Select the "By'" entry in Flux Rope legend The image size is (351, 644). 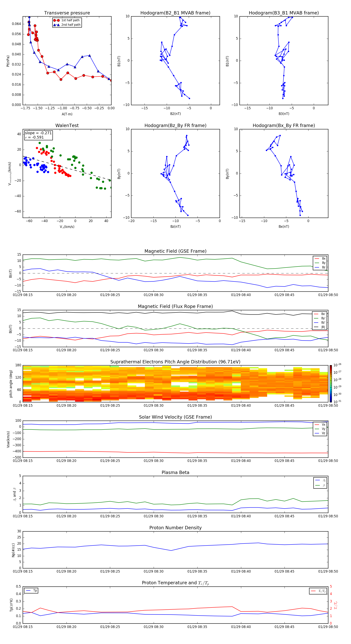pos(320,318)
